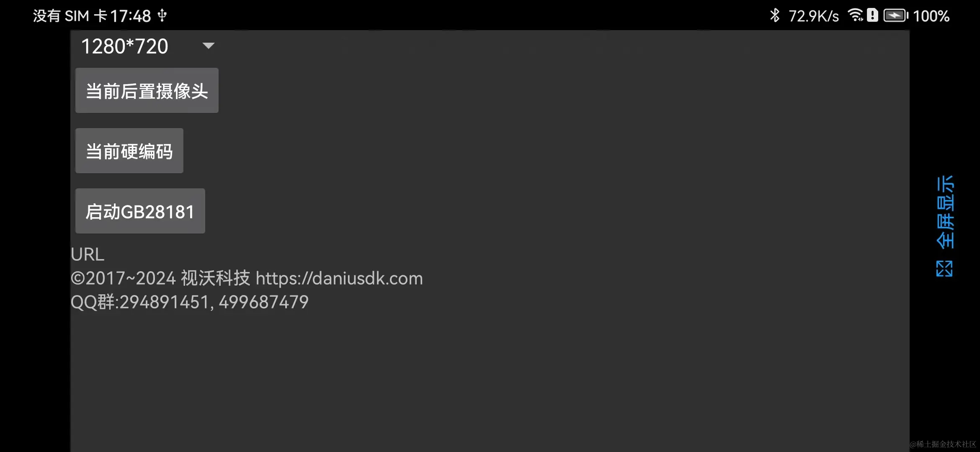This screenshot has width=980, height=452.
Task: Tap the 72.9K/s network speed indicator
Action: click(814, 16)
